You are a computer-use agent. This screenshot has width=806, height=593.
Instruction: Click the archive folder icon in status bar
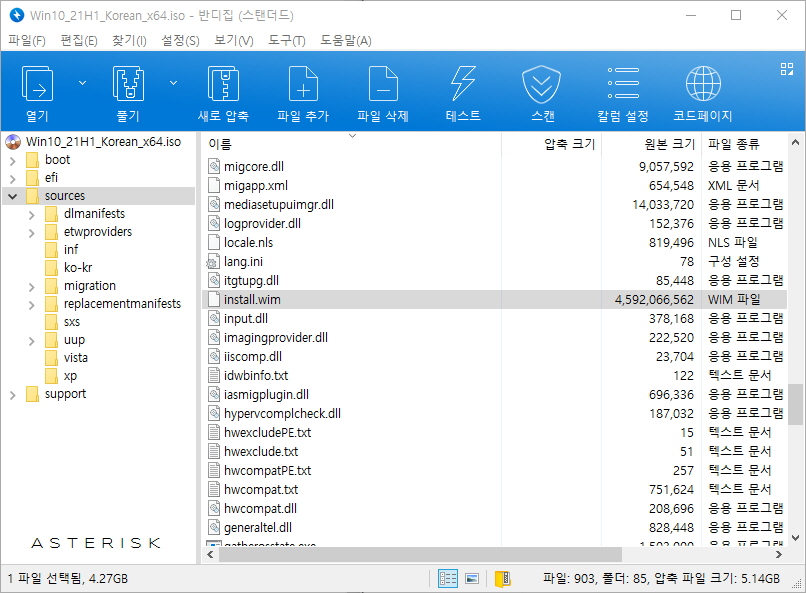pos(502,579)
